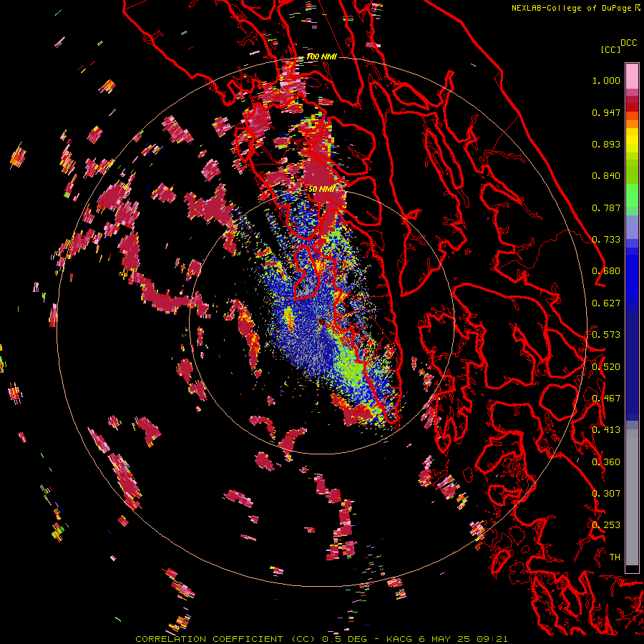This screenshot has width=644, height=644.
Task: Select the 0.733 scale value
Action: [606, 240]
